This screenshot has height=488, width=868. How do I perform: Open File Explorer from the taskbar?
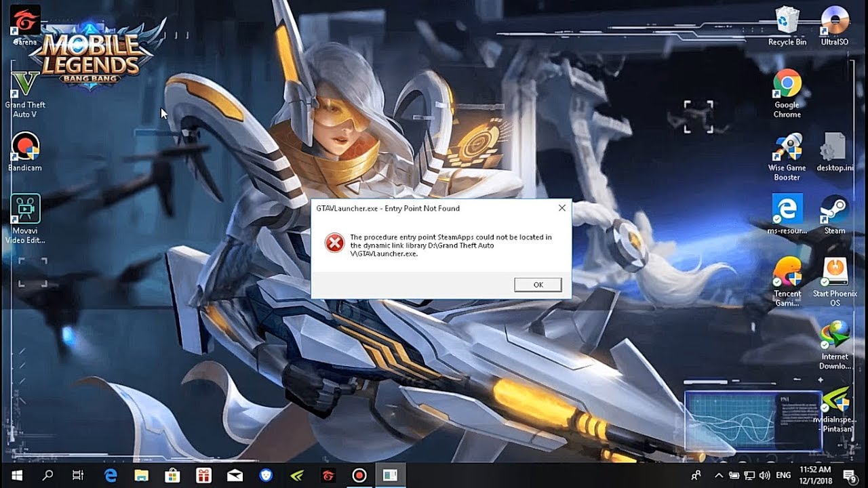[x=142, y=475]
